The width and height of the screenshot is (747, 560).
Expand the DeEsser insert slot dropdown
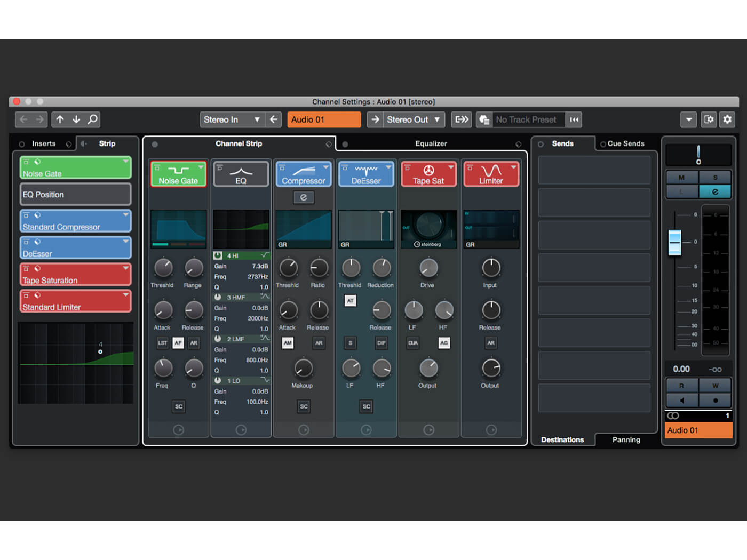coord(126,241)
